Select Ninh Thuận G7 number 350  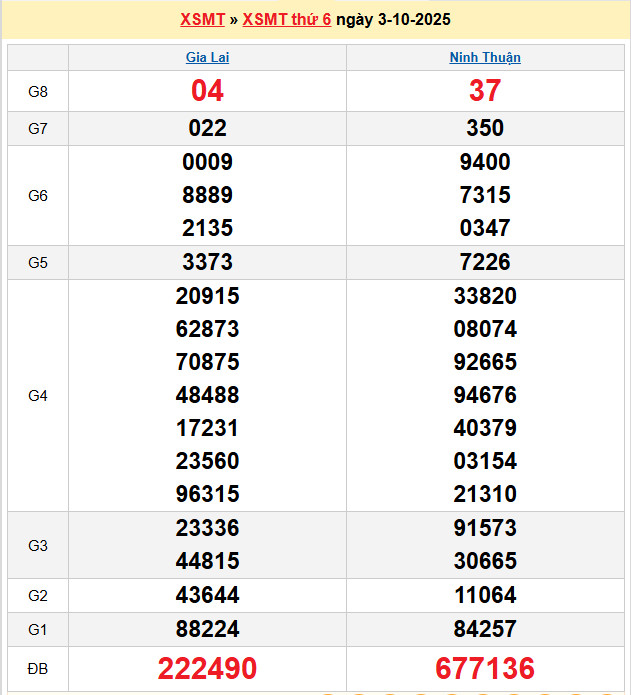tap(485, 128)
